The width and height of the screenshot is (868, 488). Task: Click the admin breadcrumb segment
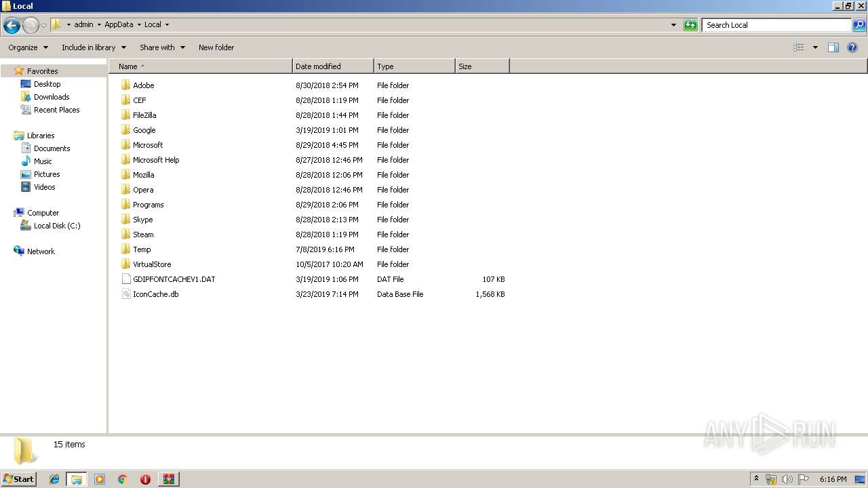click(83, 25)
